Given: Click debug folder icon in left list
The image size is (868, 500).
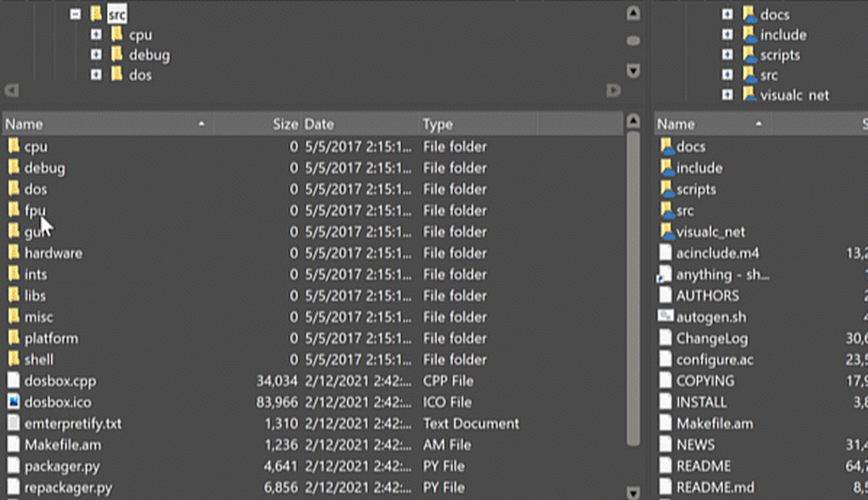Looking at the screenshot, I should [x=14, y=168].
